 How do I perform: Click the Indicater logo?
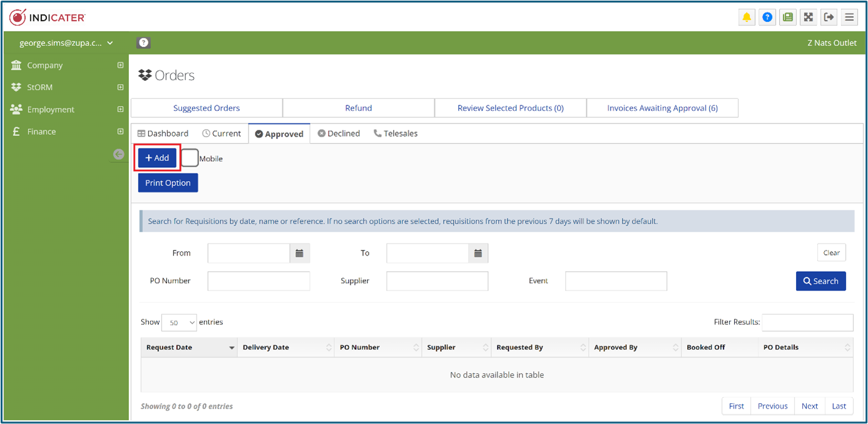point(48,17)
